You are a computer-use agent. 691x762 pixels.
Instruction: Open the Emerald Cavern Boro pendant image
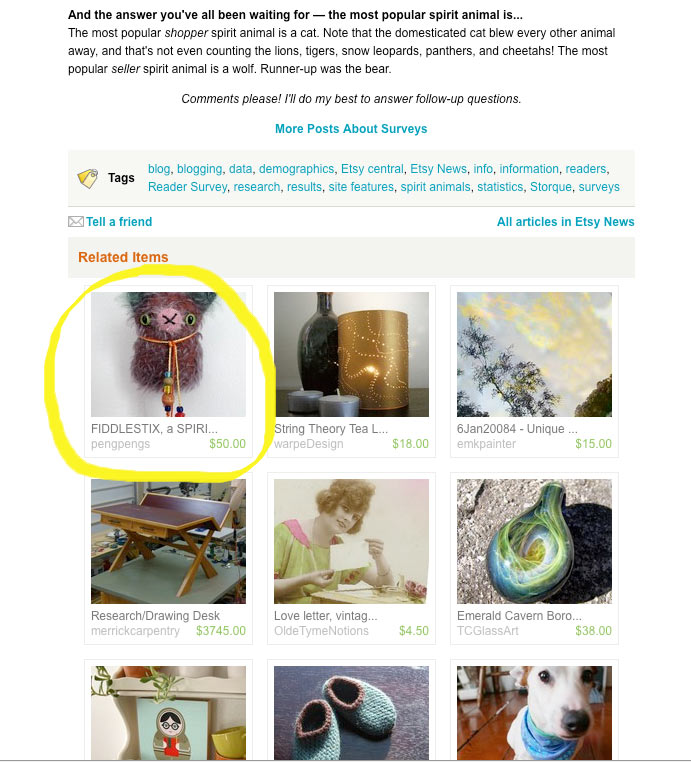click(x=534, y=541)
